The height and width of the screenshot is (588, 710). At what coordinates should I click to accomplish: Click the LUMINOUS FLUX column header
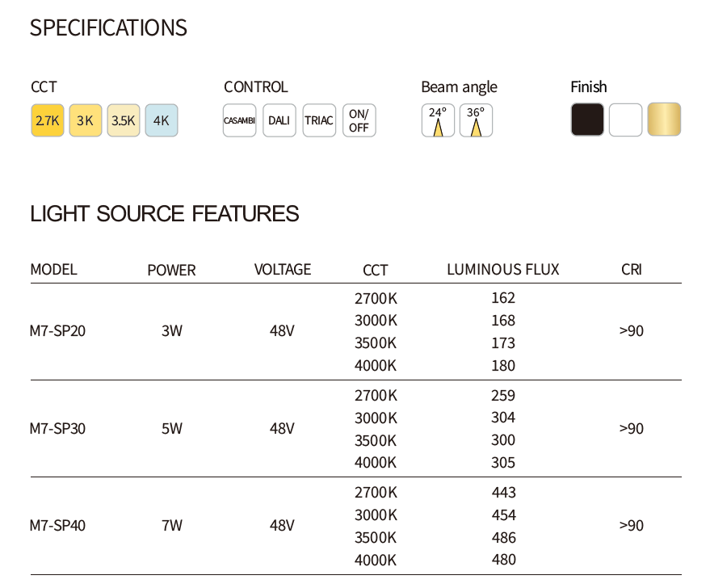tap(502, 270)
